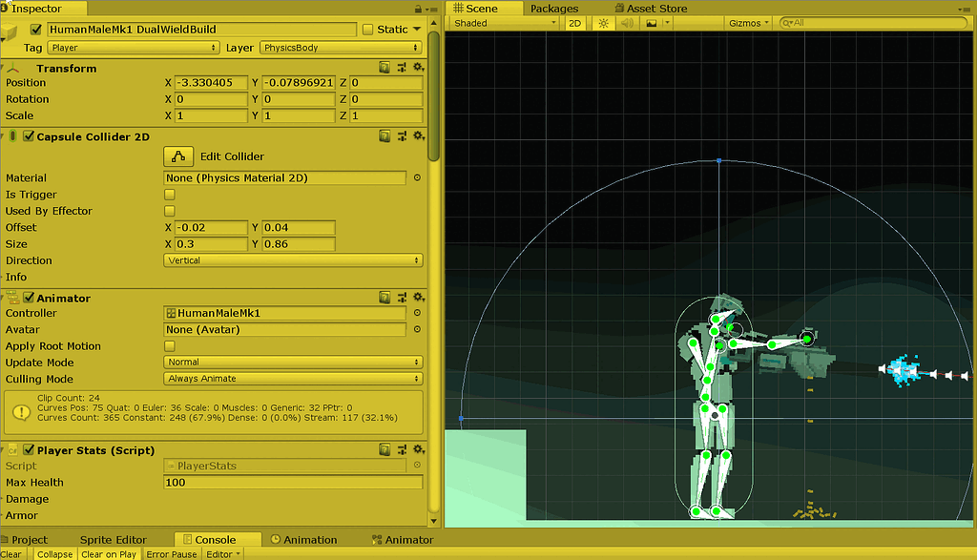Open the collider Direction dropdown
The height and width of the screenshot is (560, 977).
tap(293, 259)
